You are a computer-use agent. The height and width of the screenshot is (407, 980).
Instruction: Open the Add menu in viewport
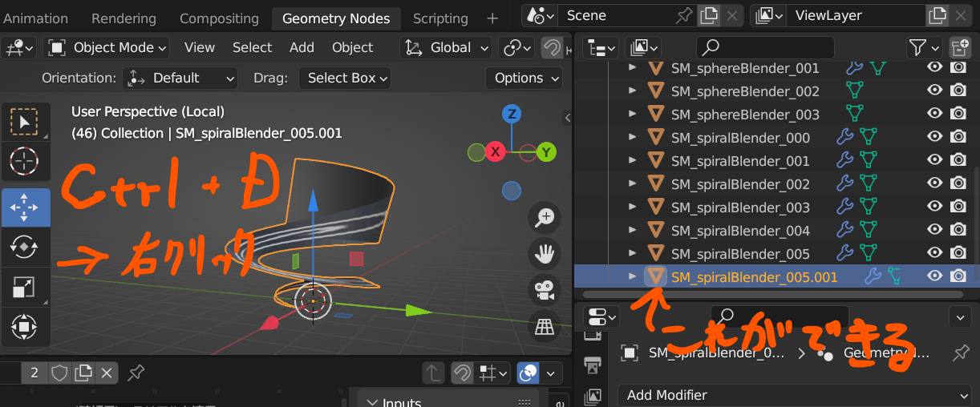(302, 48)
